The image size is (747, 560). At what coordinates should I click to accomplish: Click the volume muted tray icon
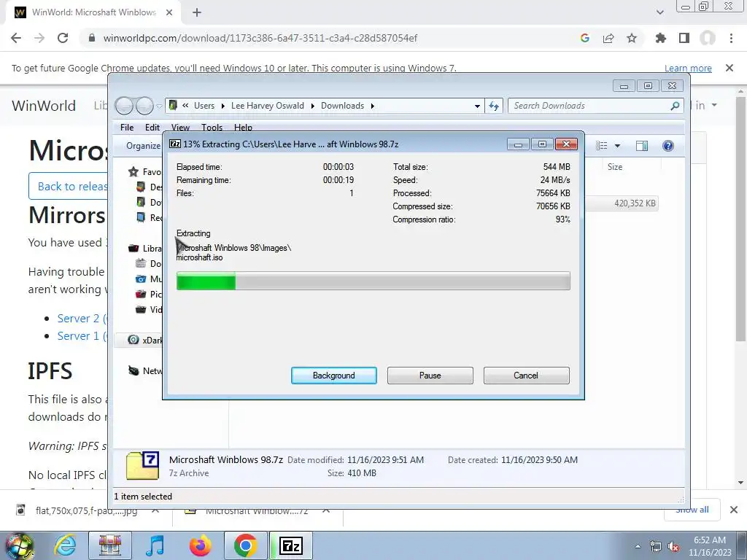[x=673, y=547]
